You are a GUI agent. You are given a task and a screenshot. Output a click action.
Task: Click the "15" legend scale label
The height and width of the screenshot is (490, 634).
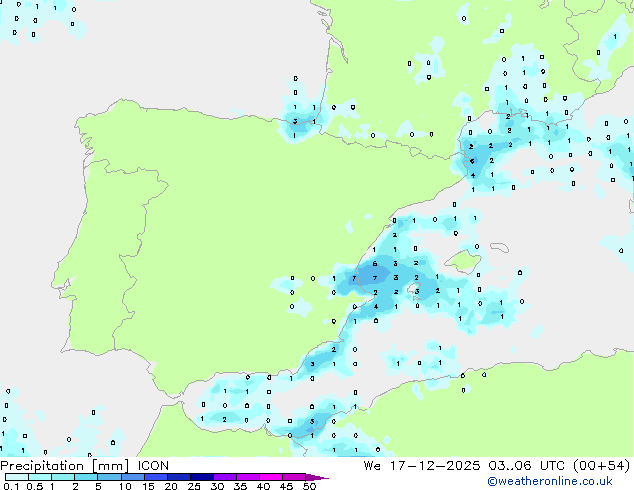[x=148, y=486]
